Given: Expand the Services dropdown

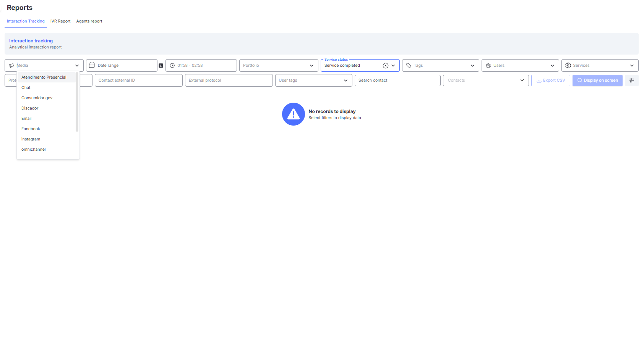Looking at the screenshot, I should 632,66.
